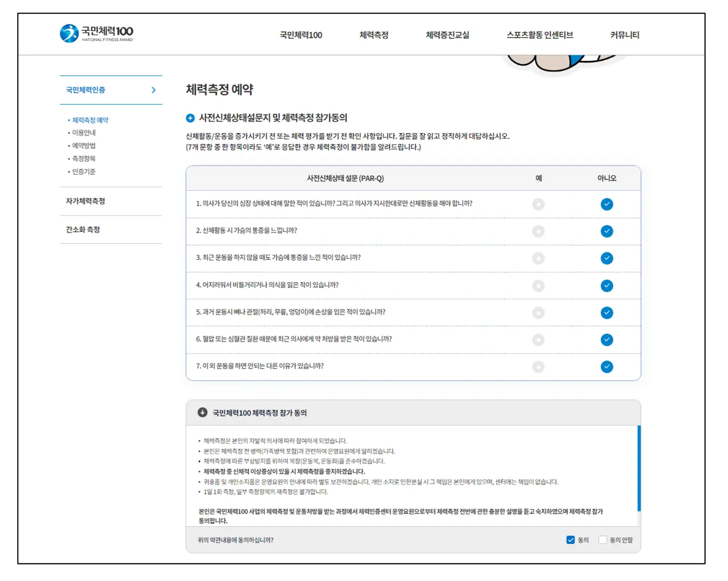The image size is (728, 581).
Task: Check the 동의 checkbox
Action: (x=570, y=540)
